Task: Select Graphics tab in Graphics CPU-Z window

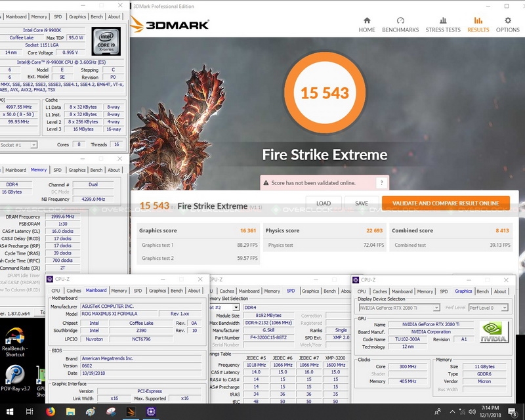Action: (x=463, y=291)
